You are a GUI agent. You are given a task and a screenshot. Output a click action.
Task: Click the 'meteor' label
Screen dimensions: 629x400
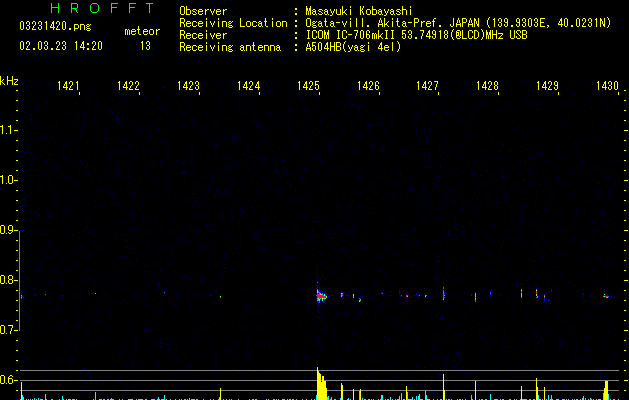coord(142,31)
